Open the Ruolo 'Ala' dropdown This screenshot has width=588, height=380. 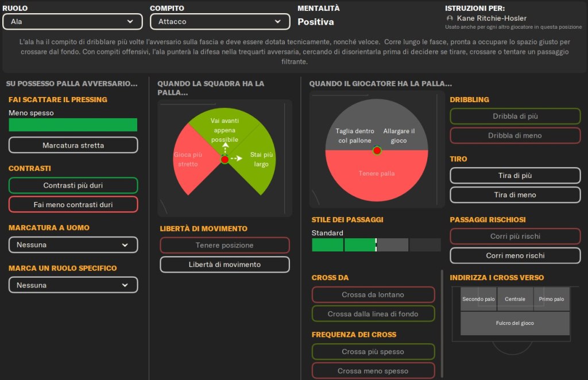(x=72, y=22)
